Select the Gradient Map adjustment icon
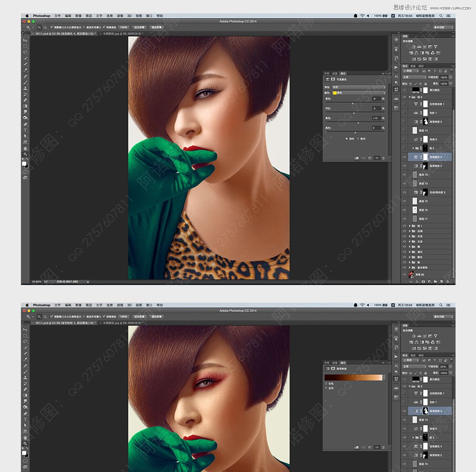The image size is (476, 472). (x=429, y=59)
